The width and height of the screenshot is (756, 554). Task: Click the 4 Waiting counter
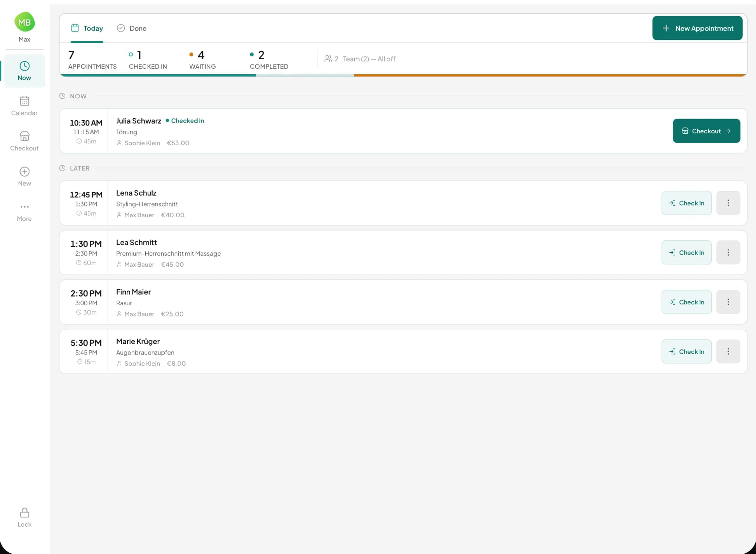pos(202,59)
